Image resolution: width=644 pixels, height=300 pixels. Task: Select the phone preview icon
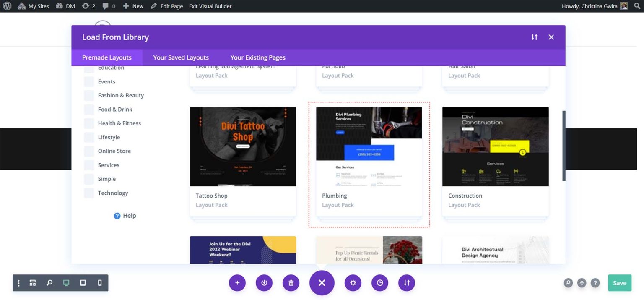100,283
